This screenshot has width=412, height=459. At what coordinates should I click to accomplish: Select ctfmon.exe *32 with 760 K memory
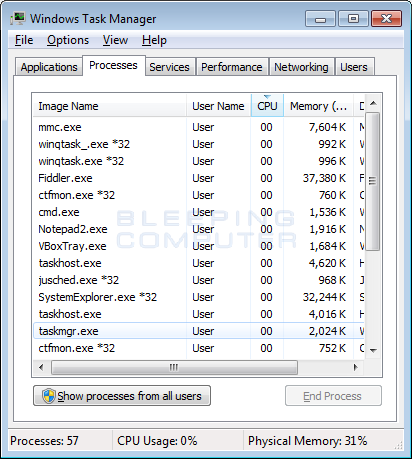click(x=199, y=195)
